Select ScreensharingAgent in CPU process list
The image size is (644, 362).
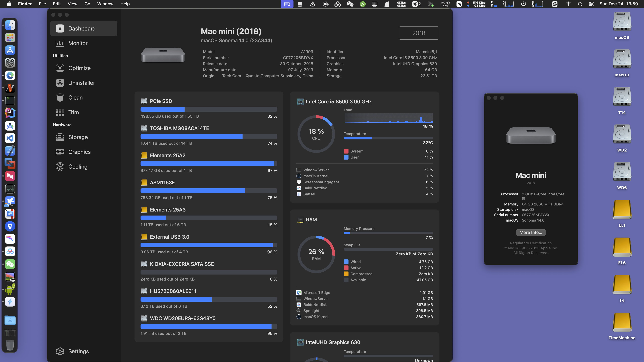click(x=364, y=182)
